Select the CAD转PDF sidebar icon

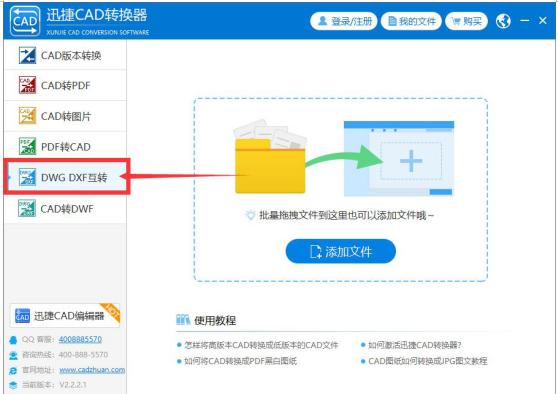(27, 85)
